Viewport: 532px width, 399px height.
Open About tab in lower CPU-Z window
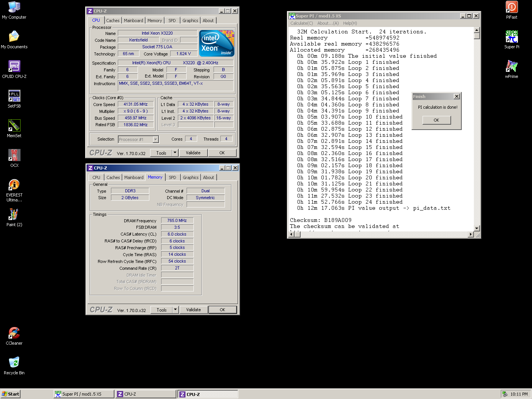(x=208, y=177)
